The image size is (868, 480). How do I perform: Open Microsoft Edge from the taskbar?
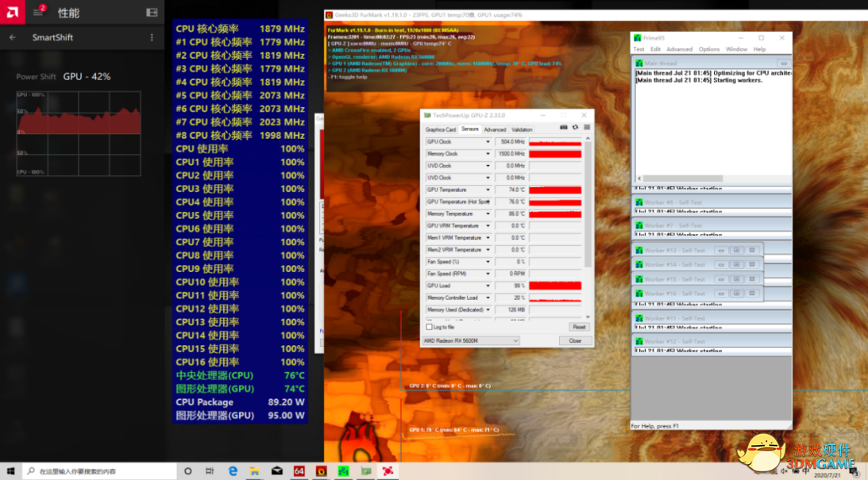[233, 470]
